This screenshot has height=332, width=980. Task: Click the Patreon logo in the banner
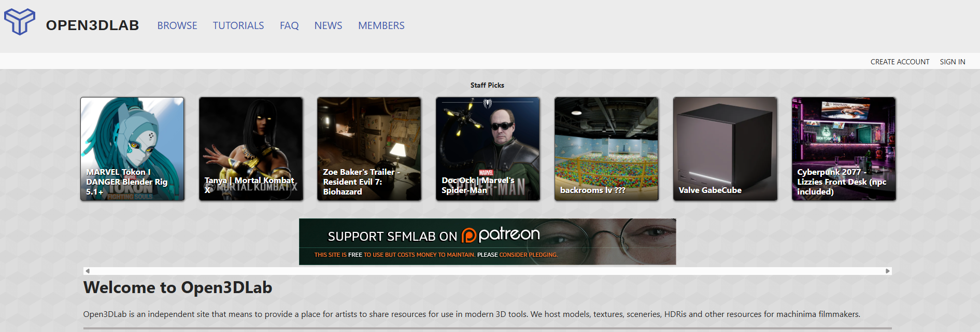click(x=501, y=235)
